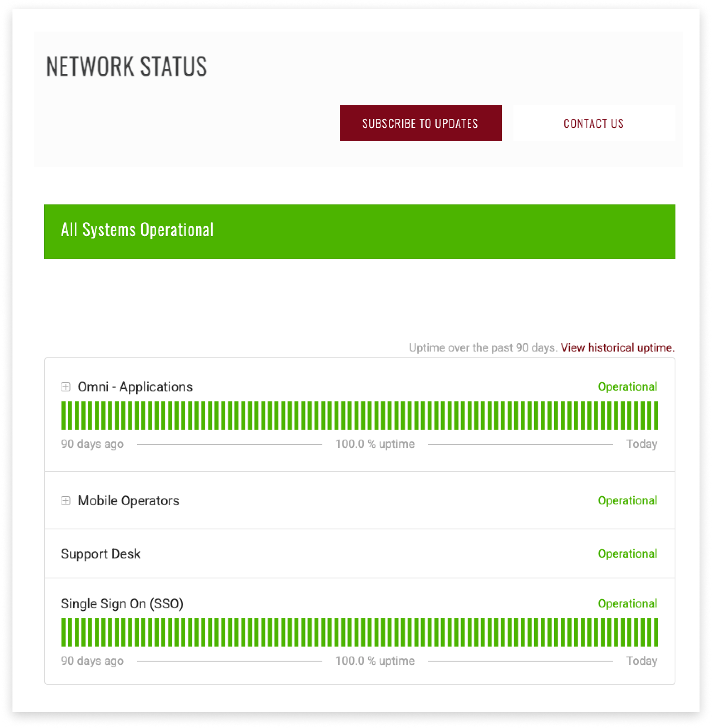The image size is (712, 728).
Task: Select the Operational badge beside Mobile Operators
Action: 627,501
